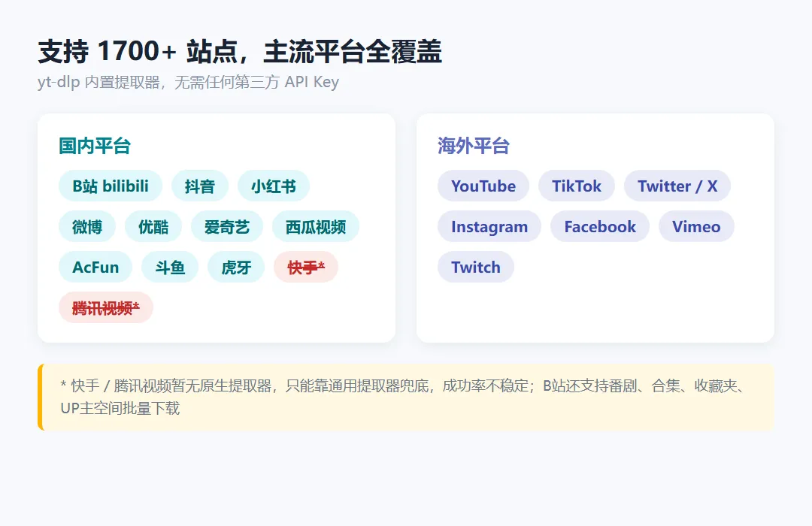
Task: Choose the 爱奇艺 tag
Action: [227, 226]
